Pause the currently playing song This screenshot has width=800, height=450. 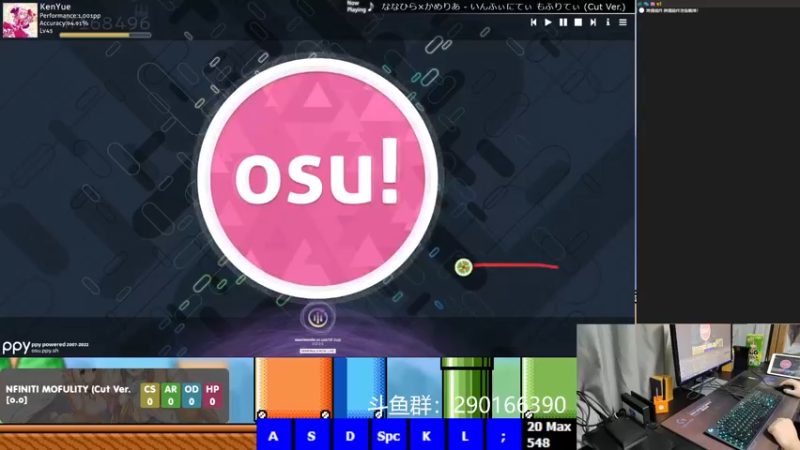coord(563,22)
